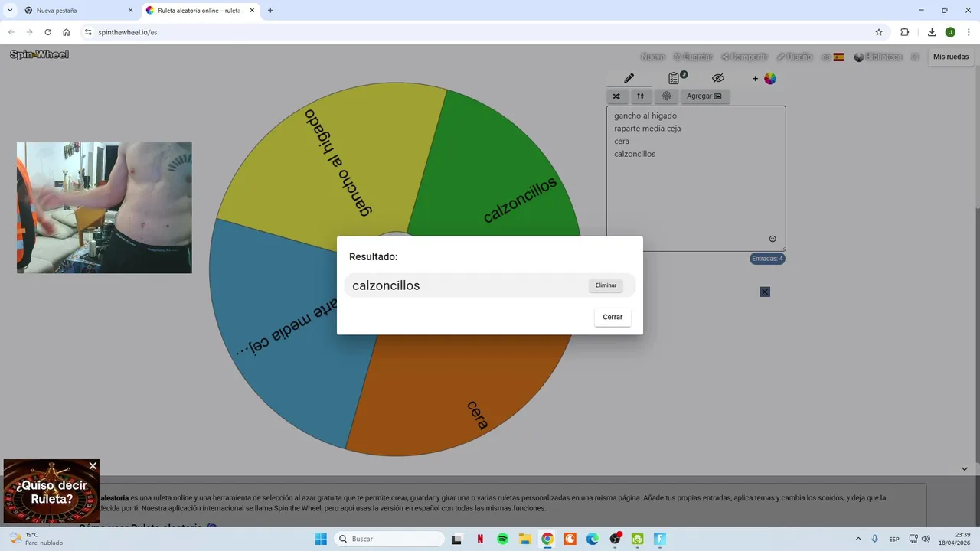The image size is (980, 551).
Task: Click the address bar URL
Action: tap(128, 32)
